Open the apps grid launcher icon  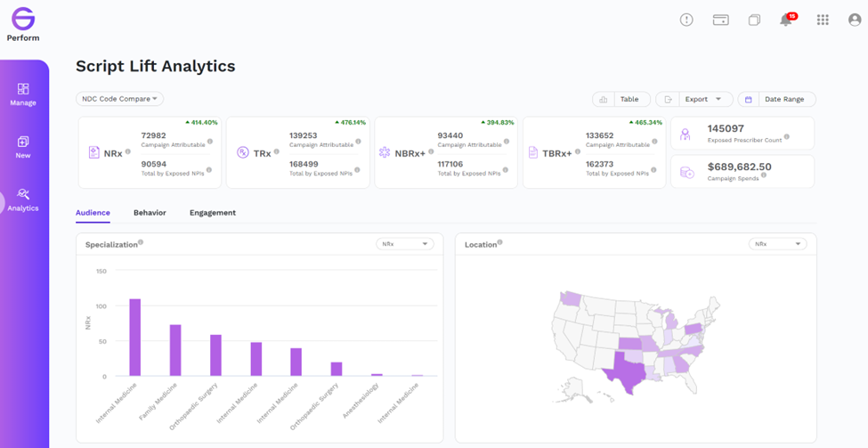tap(823, 20)
